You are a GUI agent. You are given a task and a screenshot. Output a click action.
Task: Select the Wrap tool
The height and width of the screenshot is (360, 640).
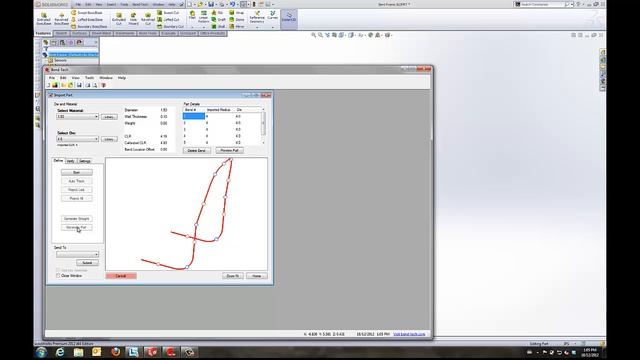click(237, 13)
